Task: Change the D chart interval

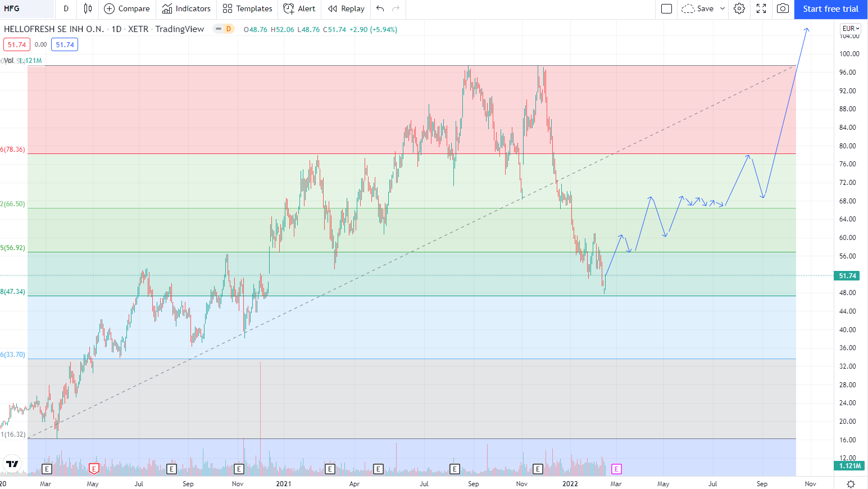Action: [x=66, y=9]
